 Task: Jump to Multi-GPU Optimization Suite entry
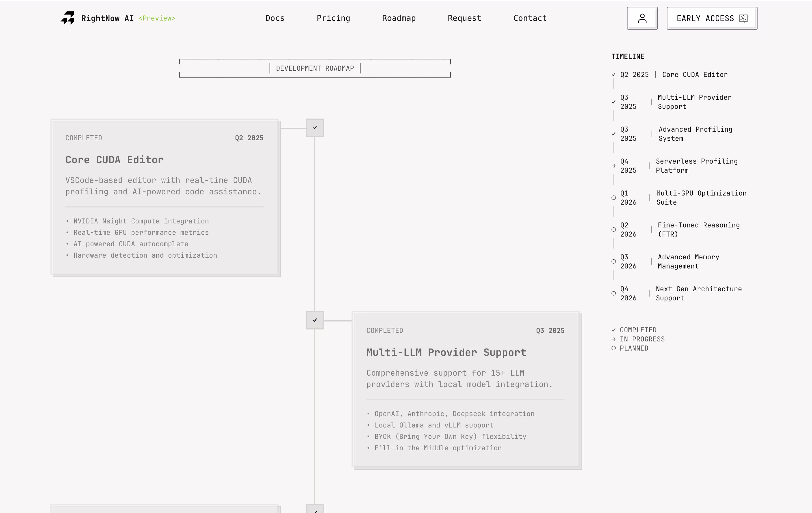(x=679, y=198)
